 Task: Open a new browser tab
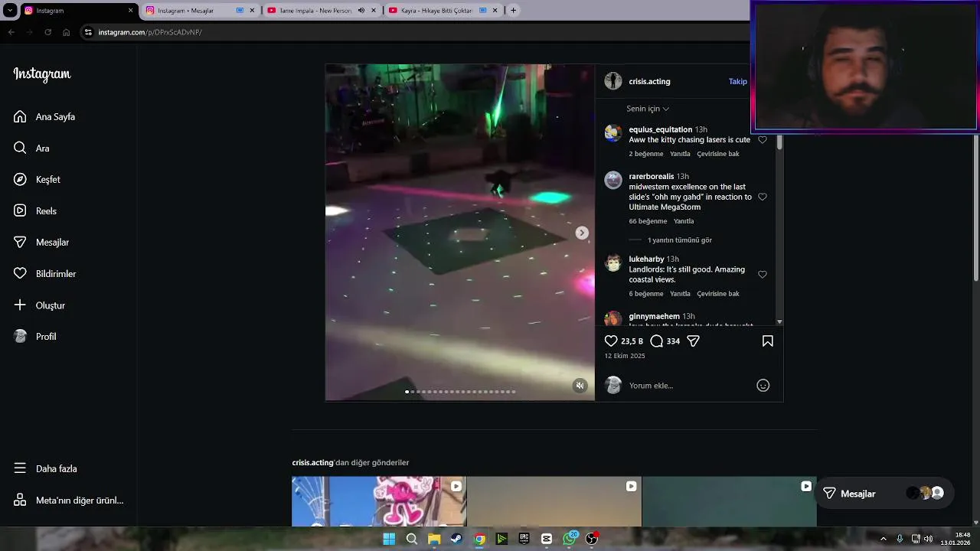[x=513, y=10]
